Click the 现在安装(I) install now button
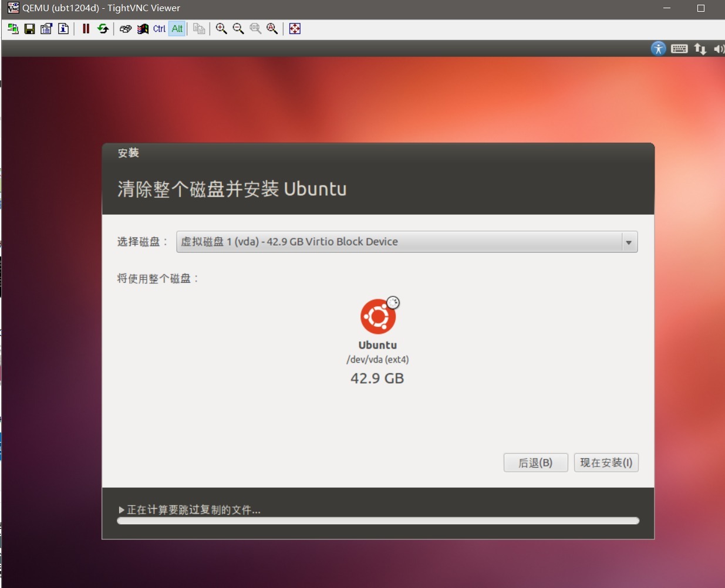The image size is (725, 588). [x=606, y=463]
